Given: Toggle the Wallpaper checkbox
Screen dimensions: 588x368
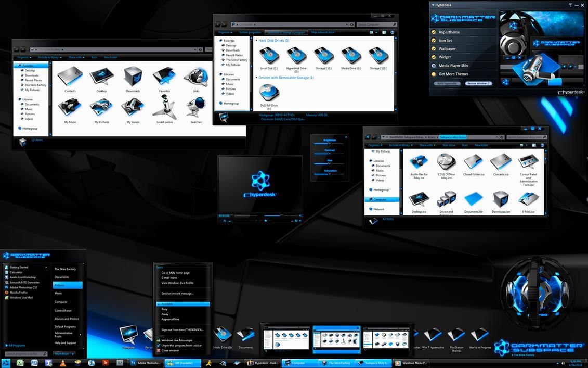Looking at the screenshot, I should tap(434, 48).
